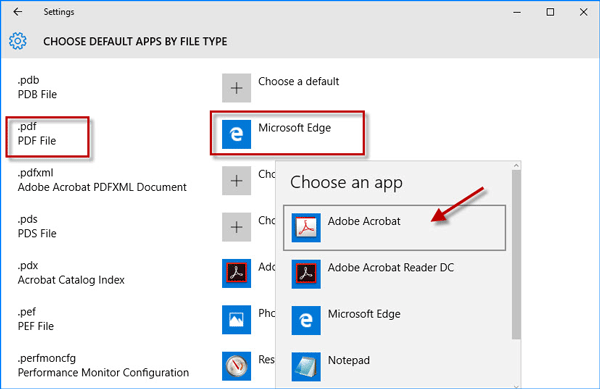Click the Photos icon for .pef file
600x389 pixels.
tap(236, 319)
